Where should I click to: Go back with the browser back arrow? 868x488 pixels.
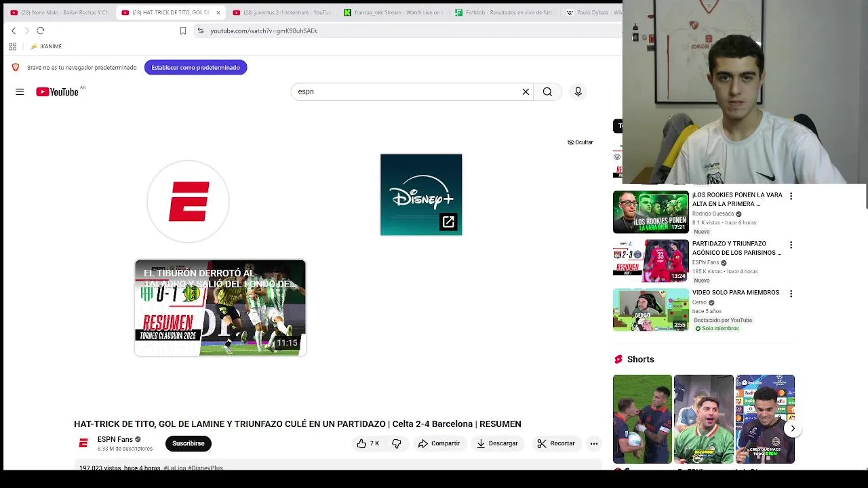[14, 30]
